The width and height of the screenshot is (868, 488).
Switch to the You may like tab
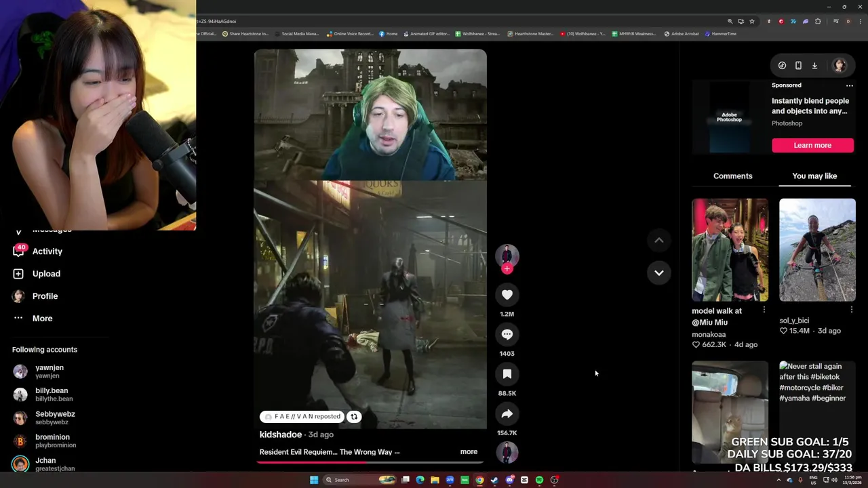click(x=814, y=176)
